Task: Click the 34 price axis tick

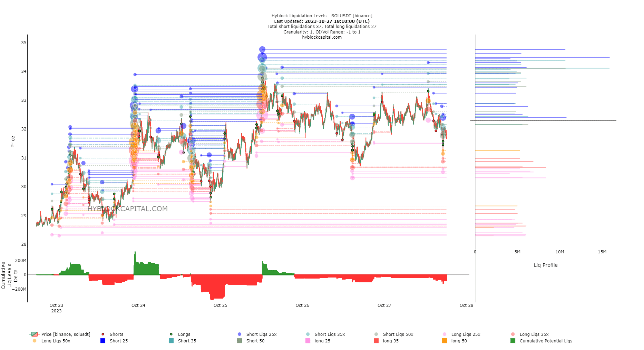Action: 24,71
